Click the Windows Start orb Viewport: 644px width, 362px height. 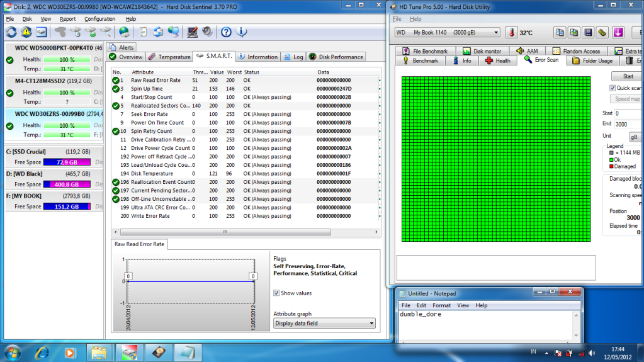(13, 353)
